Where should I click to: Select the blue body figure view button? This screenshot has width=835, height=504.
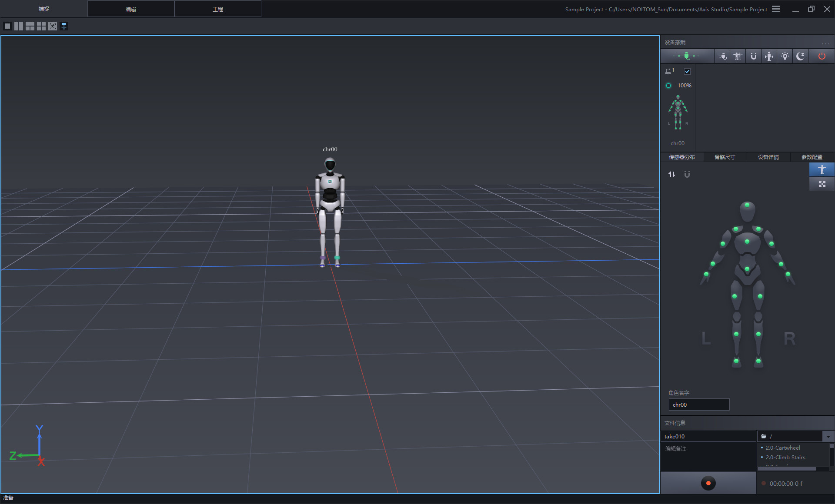pos(822,169)
